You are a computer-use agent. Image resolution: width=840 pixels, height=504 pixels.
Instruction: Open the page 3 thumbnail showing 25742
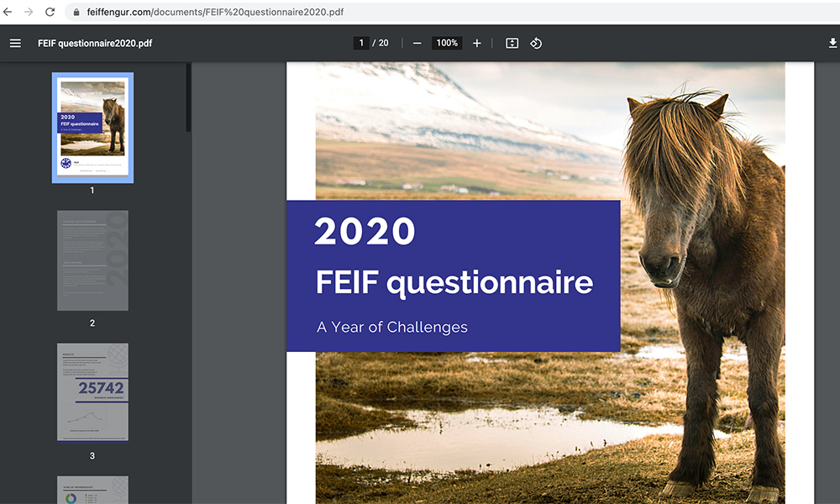92,393
